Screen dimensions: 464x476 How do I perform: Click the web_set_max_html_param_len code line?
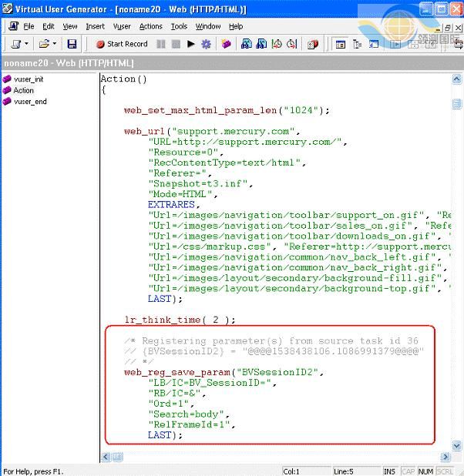[227, 110]
